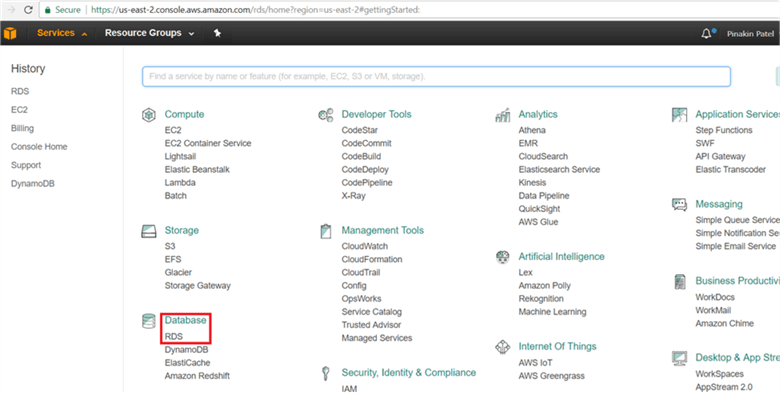Open DynamoDB under Database

(187, 350)
